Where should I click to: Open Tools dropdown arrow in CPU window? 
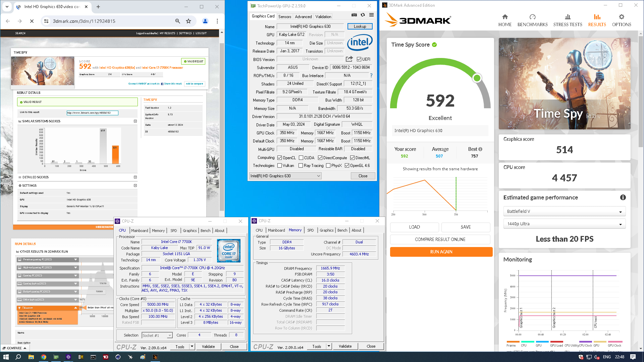[x=192, y=347]
